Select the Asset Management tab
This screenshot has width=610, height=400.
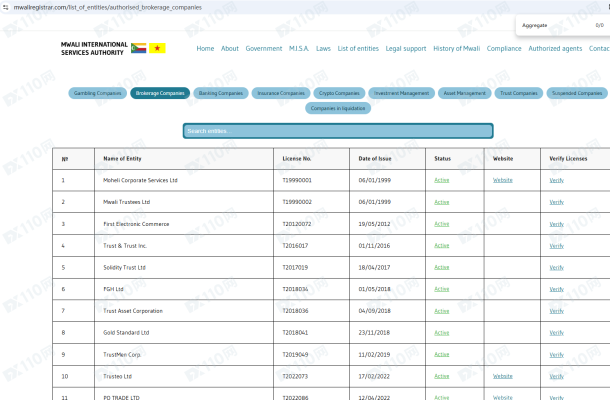click(x=465, y=93)
